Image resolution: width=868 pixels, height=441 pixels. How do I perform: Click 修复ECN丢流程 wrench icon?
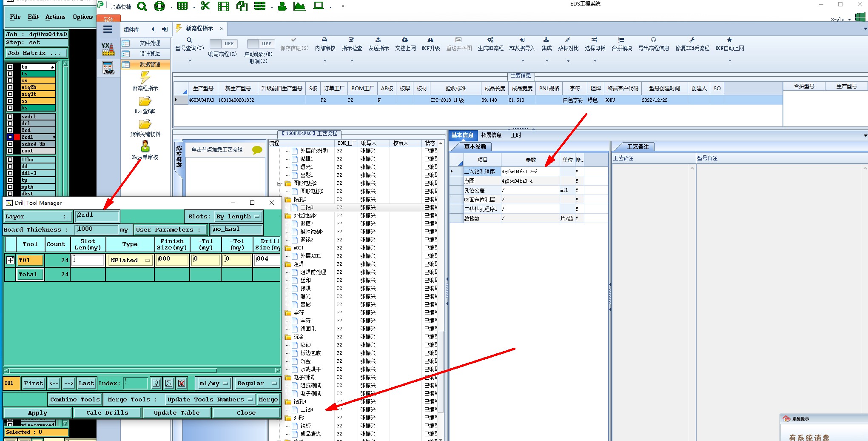(x=692, y=40)
